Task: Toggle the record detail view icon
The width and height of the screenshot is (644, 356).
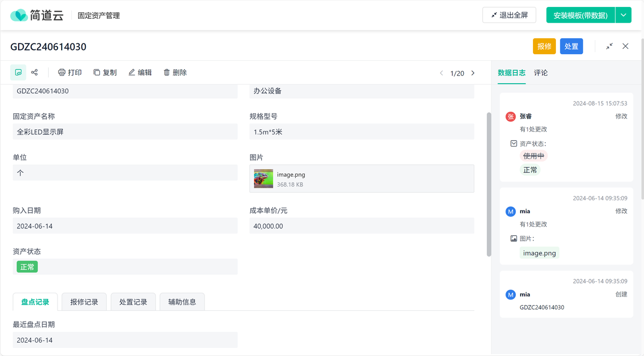Action: [x=18, y=72]
